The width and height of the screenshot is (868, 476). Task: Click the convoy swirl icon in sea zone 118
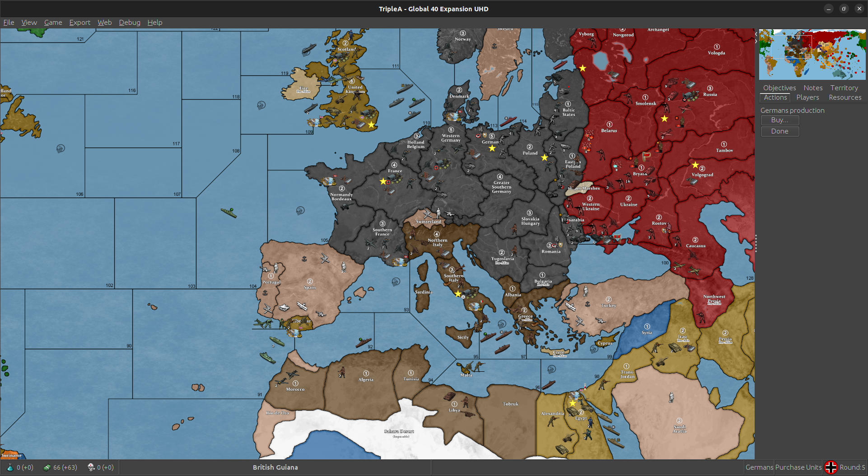click(x=261, y=106)
